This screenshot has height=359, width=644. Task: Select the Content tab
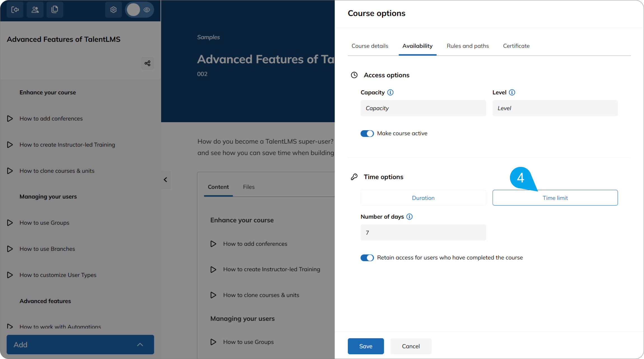point(218,187)
